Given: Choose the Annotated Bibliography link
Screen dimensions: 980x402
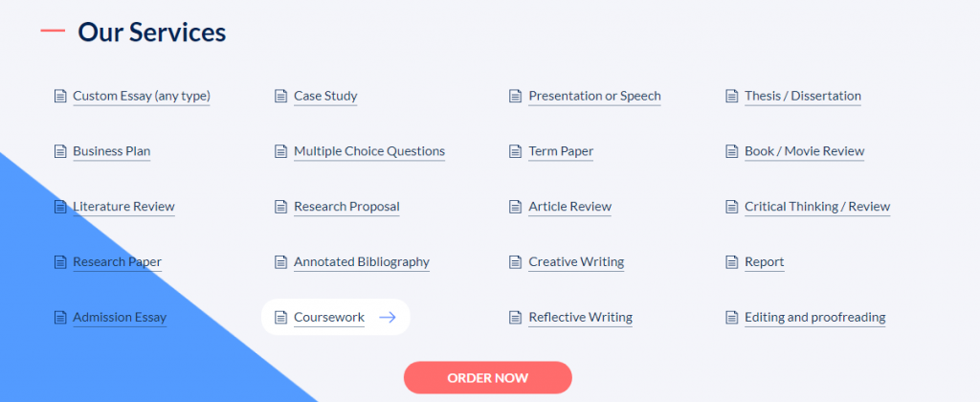Looking at the screenshot, I should (362, 262).
